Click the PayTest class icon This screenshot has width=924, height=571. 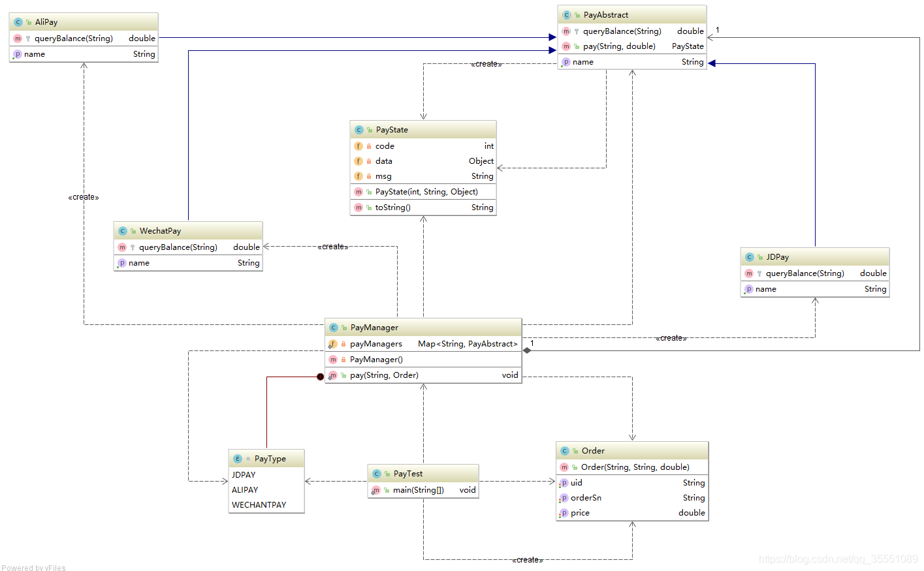coord(377,474)
